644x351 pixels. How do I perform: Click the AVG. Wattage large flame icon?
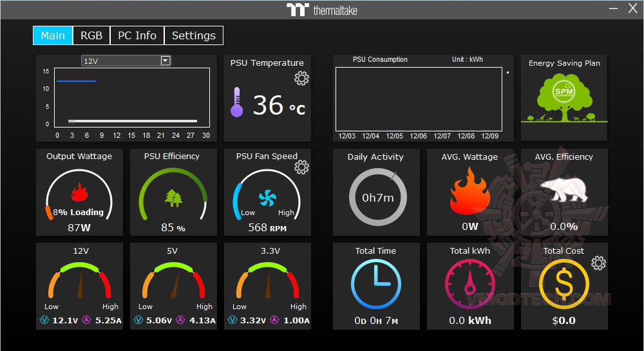(470, 191)
